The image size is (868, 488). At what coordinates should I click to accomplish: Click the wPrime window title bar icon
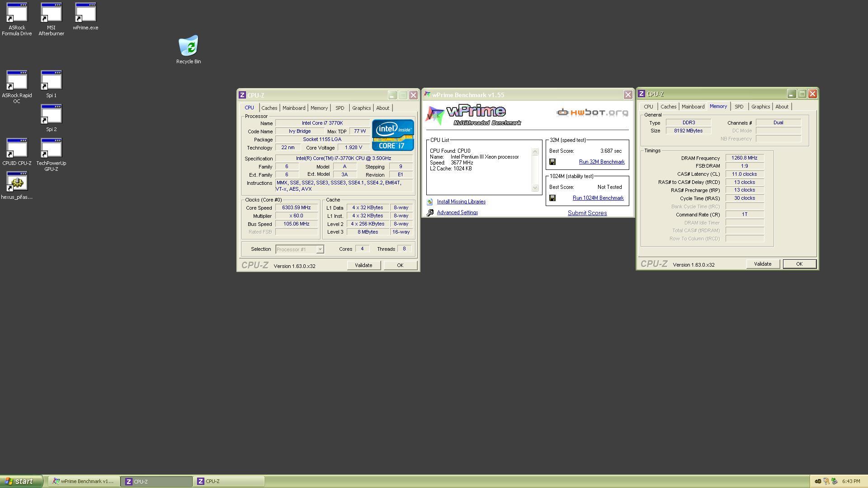click(427, 94)
